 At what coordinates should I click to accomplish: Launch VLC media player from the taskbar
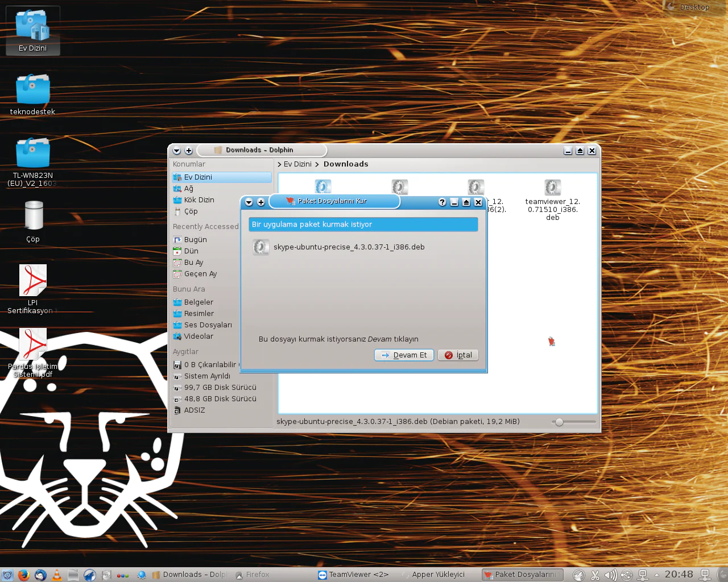[x=57, y=575]
